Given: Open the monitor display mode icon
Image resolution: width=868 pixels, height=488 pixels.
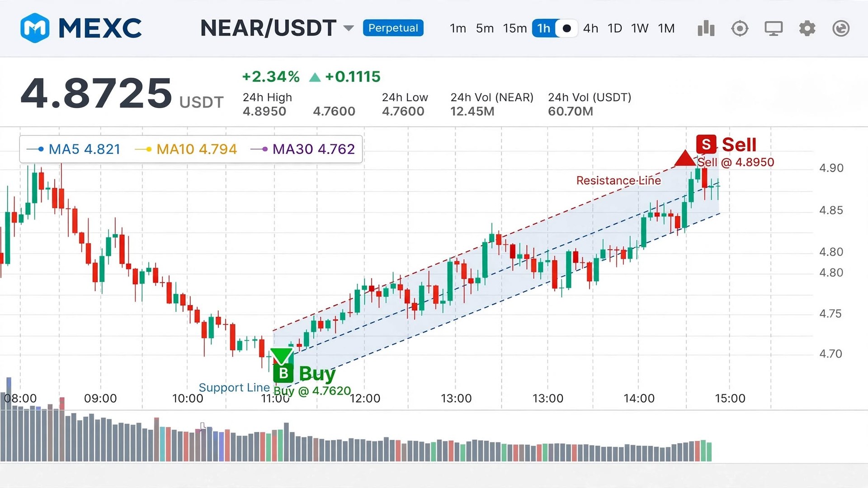Looking at the screenshot, I should coord(774,28).
